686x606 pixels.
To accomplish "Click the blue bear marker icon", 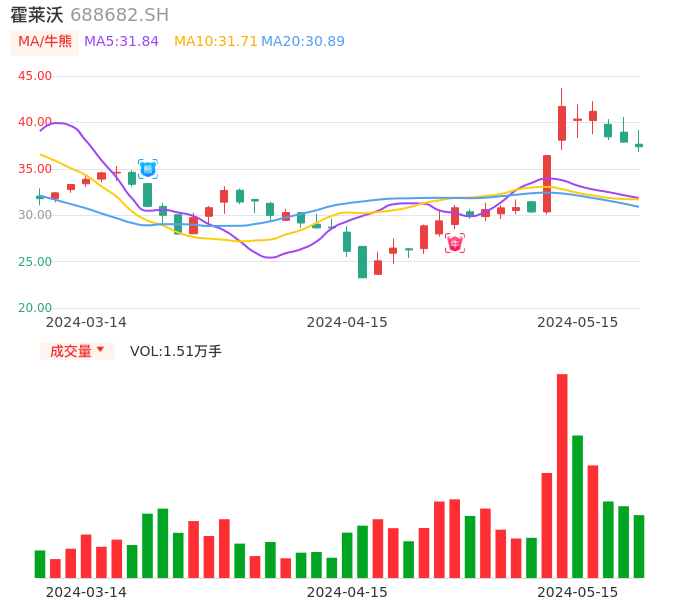I will (x=147, y=169).
